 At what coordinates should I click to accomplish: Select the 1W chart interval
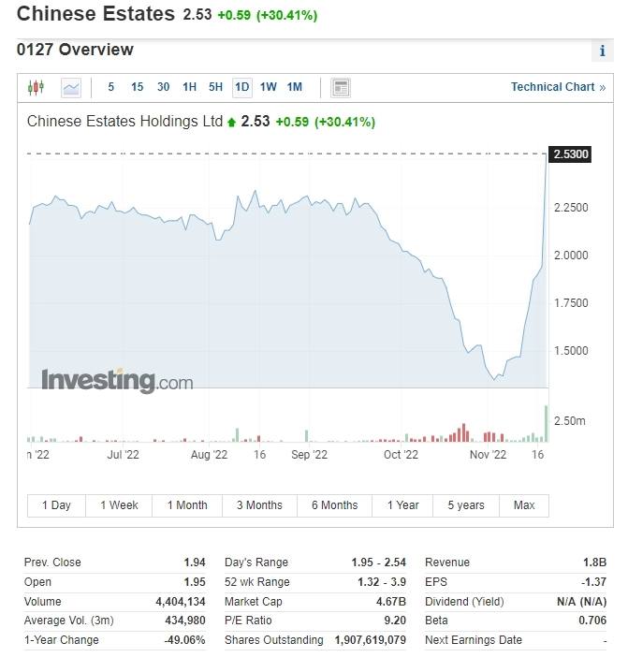click(269, 87)
